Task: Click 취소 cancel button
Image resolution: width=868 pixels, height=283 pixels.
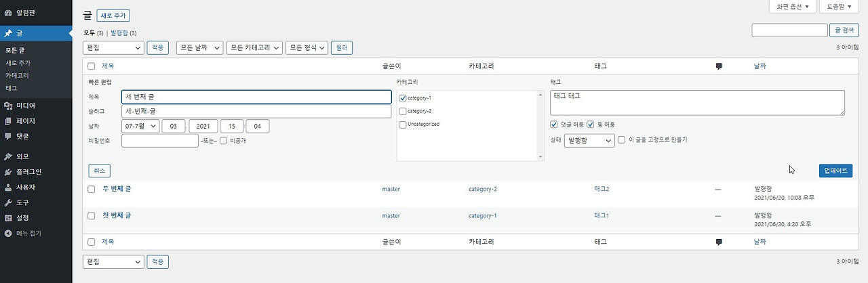Action: click(99, 171)
